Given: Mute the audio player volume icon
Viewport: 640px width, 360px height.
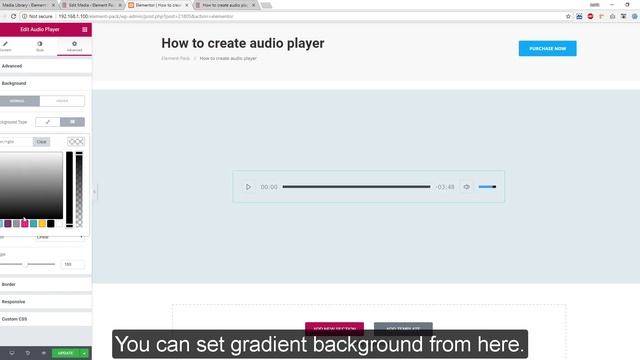Looking at the screenshot, I should pyautogui.click(x=467, y=187).
